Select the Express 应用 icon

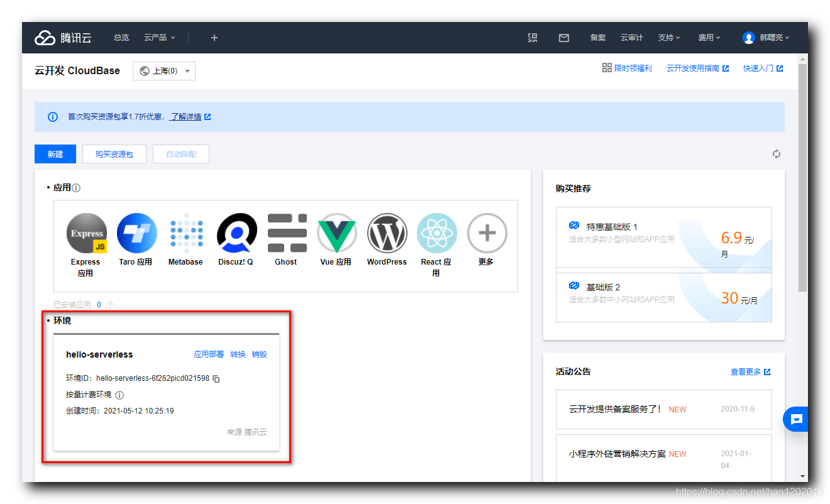86,233
